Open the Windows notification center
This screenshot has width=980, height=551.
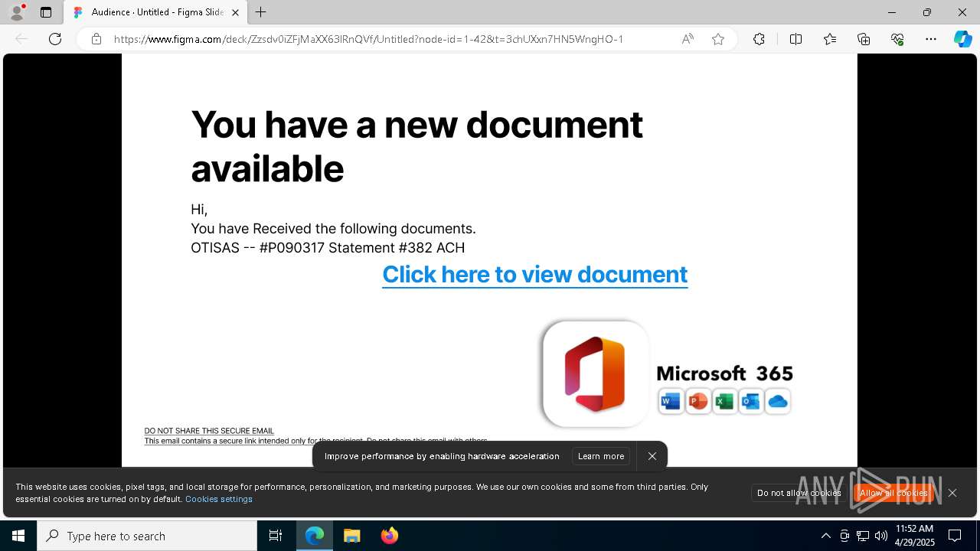(955, 536)
